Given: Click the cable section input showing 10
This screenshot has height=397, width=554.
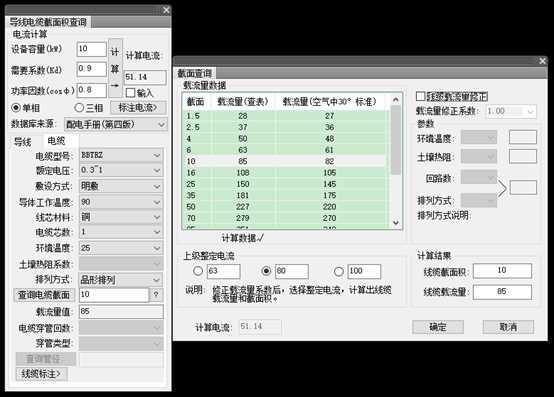Looking at the screenshot, I should point(114,295).
